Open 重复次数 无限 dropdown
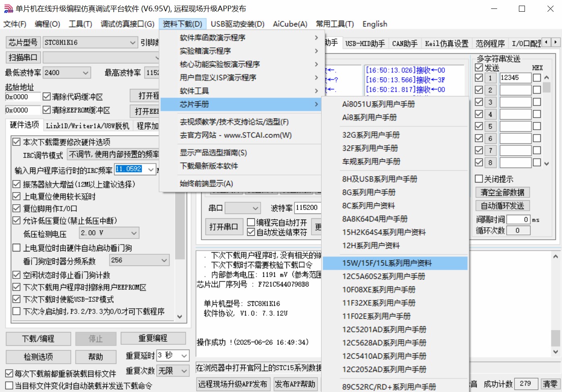The image size is (562, 392). (x=173, y=371)
